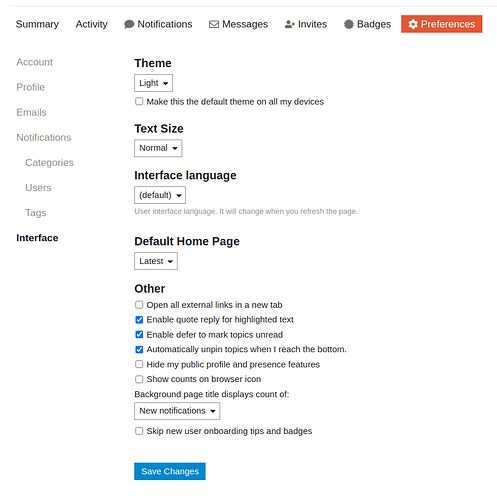497x500 pixels.
Task: Click the person-plus icon beside Invites
Action: (290, 24)
